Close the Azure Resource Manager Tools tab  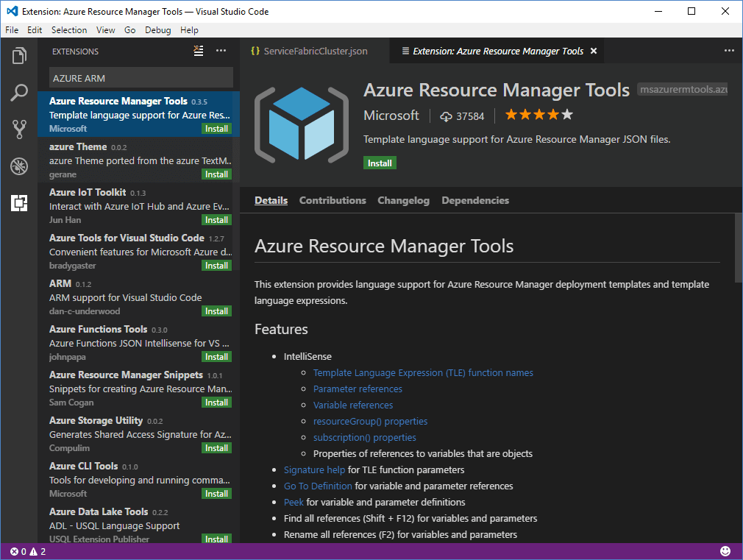[594, 51]
